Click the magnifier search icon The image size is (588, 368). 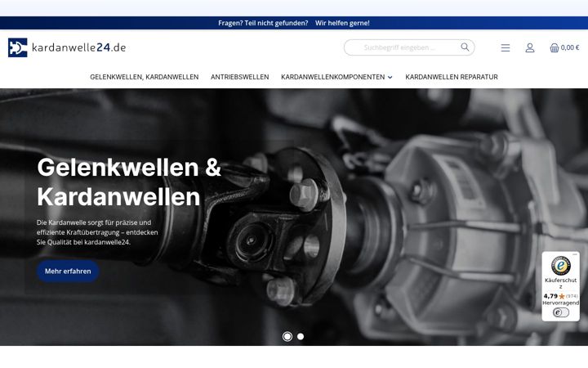(465, 47)
